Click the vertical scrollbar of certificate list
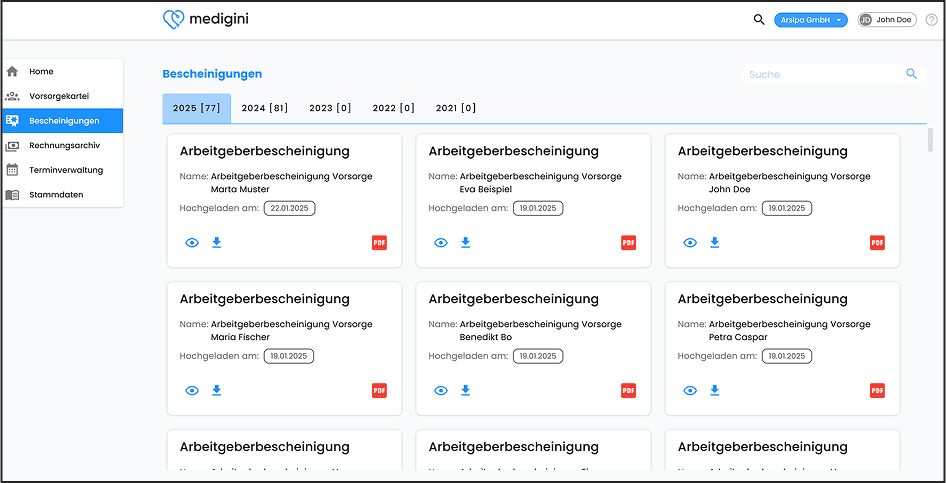 click(930, 140)
